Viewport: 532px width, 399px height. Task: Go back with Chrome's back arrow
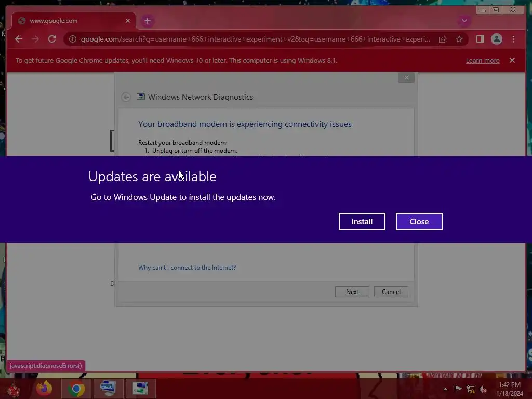coord(19,39)
